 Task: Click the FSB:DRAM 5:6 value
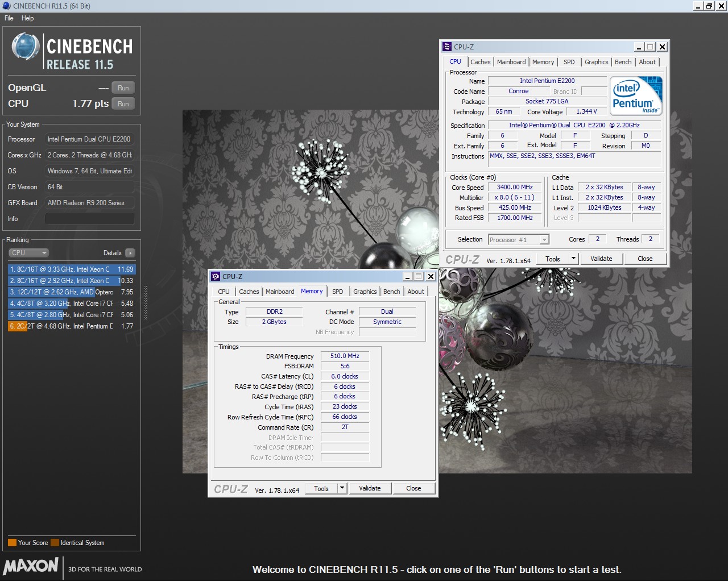tap(345, 367)
